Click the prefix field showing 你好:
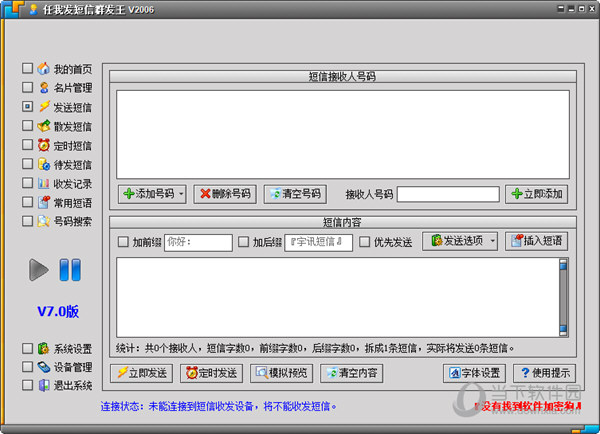 198,242
